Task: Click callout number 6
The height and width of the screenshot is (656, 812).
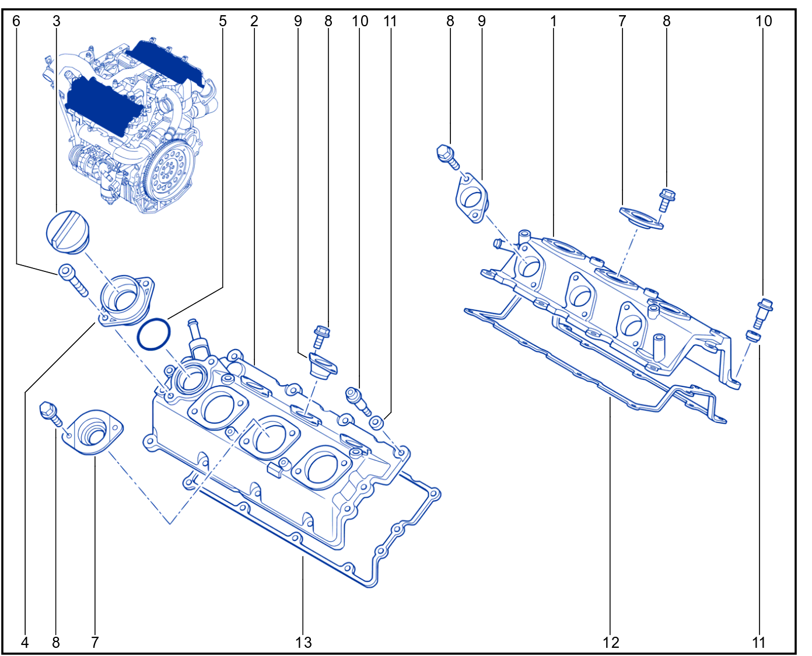Action: [x=16, y=21]
